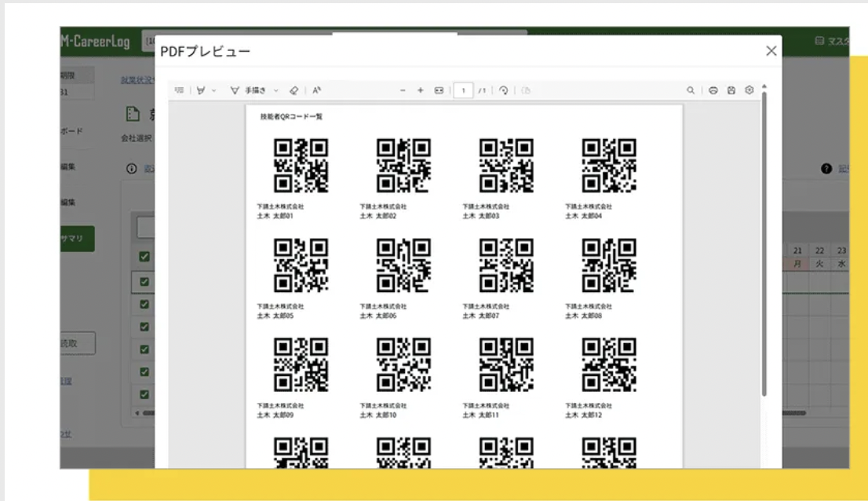
Task: Open PDF viewer settings gear
Action: click(x=749, y=90)
